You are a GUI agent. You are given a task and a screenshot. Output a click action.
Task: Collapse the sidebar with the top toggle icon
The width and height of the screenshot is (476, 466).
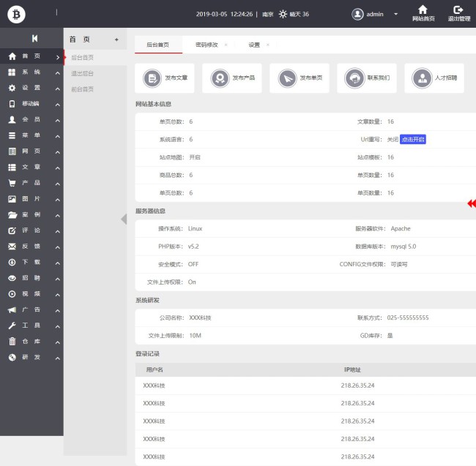[x=34, y=39]
